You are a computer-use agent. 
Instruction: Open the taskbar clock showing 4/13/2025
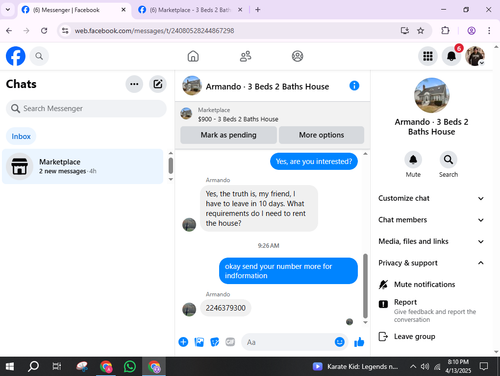(x=458, y=366)
